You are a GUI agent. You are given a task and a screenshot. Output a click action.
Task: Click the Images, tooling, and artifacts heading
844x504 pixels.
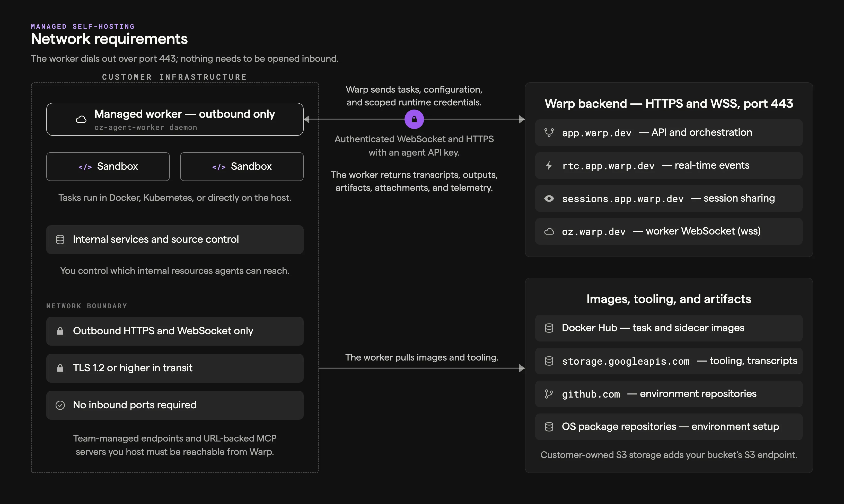tap(669, 299)
